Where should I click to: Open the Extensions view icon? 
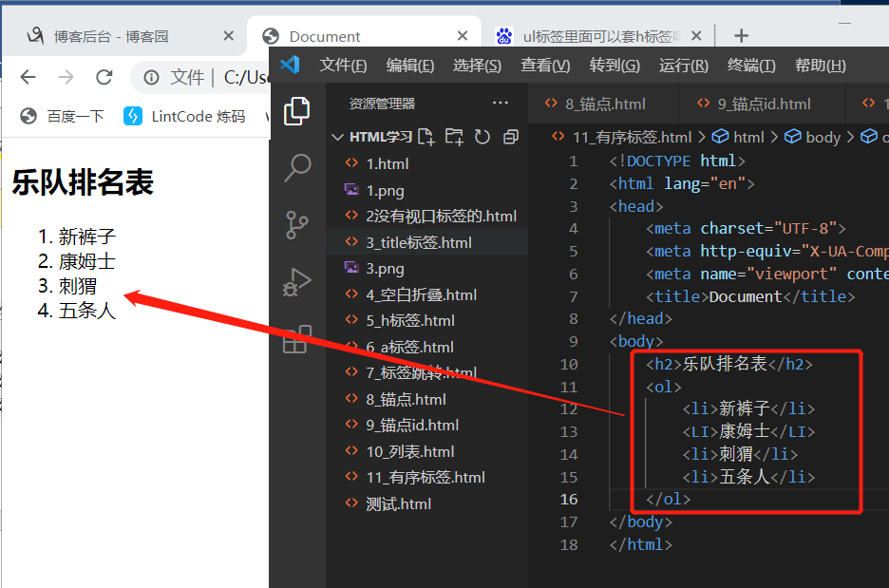tap(297, 339)
